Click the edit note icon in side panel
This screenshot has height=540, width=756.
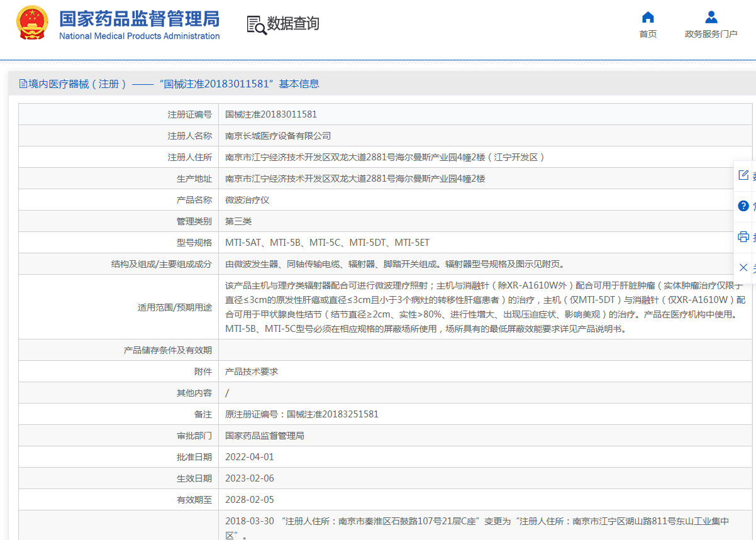point(743,175)
